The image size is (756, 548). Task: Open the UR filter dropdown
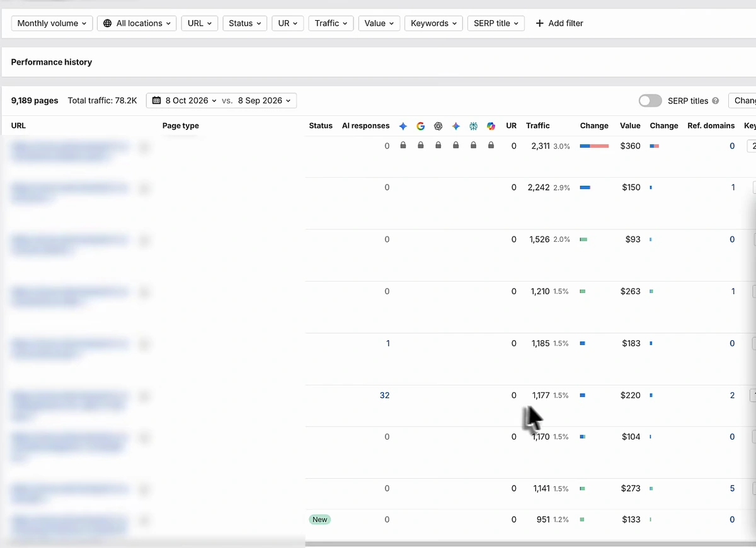click(288, 23)
